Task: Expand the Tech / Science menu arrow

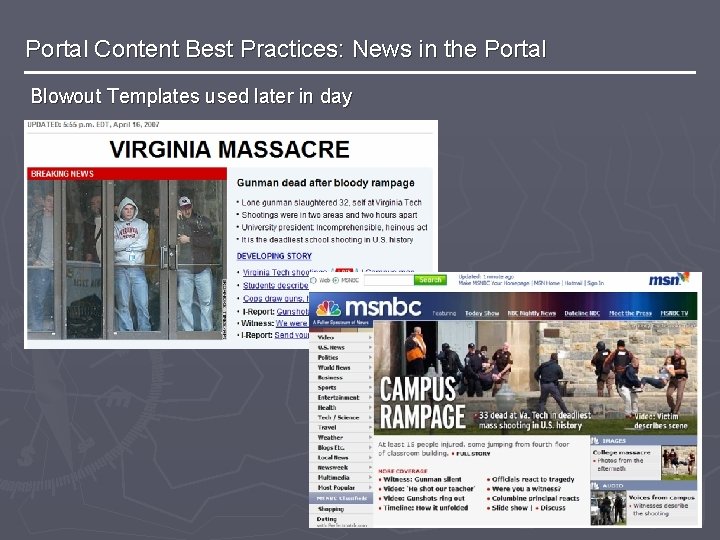Action: (370, 417)
